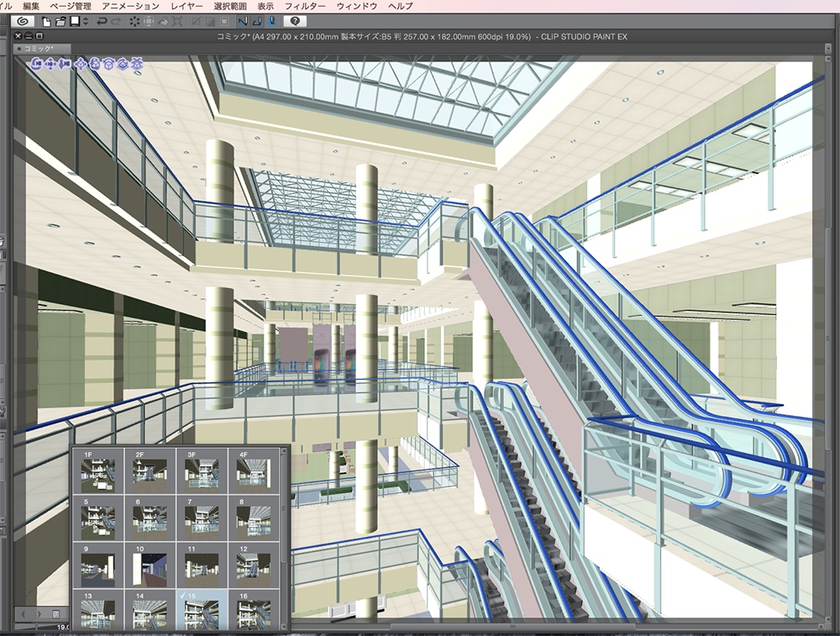Click the invert selection icon
Image resolution: width=840 pixels, height=636 pixels.
(x=211, y=22)
